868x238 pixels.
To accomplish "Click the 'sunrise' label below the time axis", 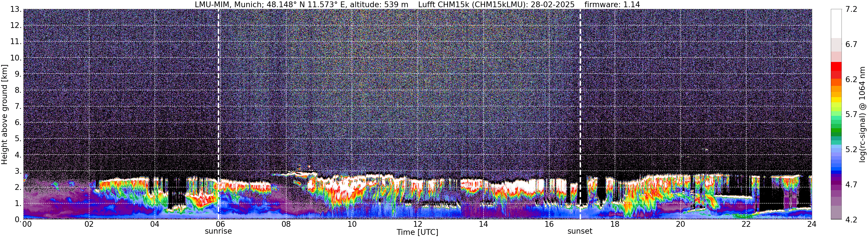I will point(218,231).
